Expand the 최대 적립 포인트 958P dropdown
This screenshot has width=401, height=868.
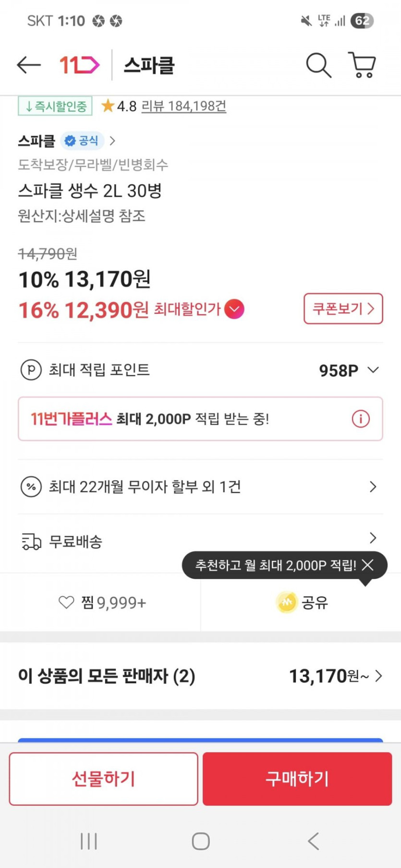[373, 370]
